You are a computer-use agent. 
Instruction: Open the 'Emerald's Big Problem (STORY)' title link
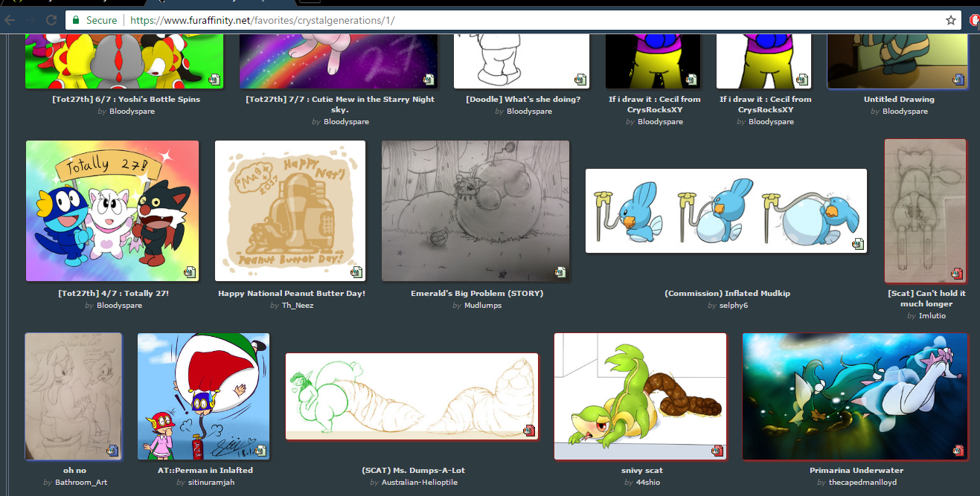click(477, 293)
